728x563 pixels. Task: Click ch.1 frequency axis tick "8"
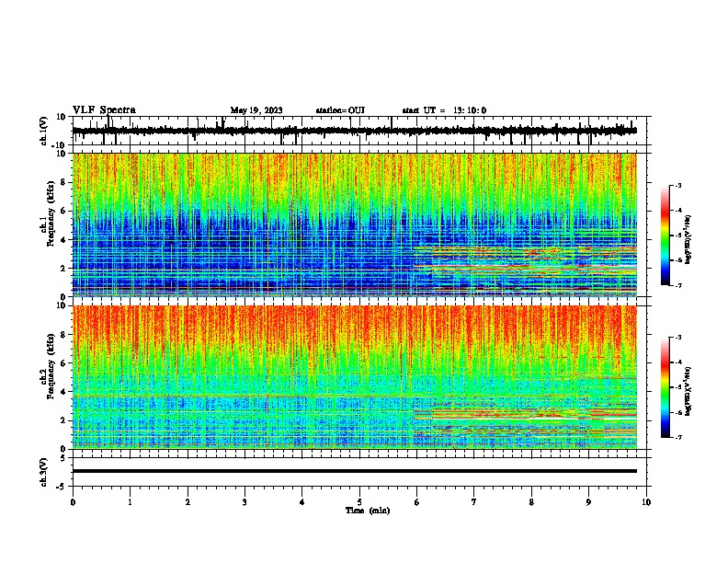tap(63, 182)
